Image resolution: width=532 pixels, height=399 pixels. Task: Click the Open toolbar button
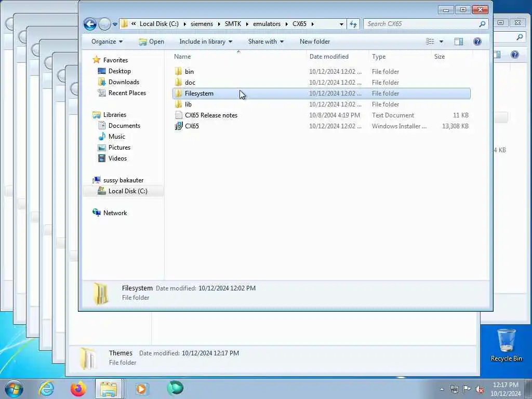point(151,42)
